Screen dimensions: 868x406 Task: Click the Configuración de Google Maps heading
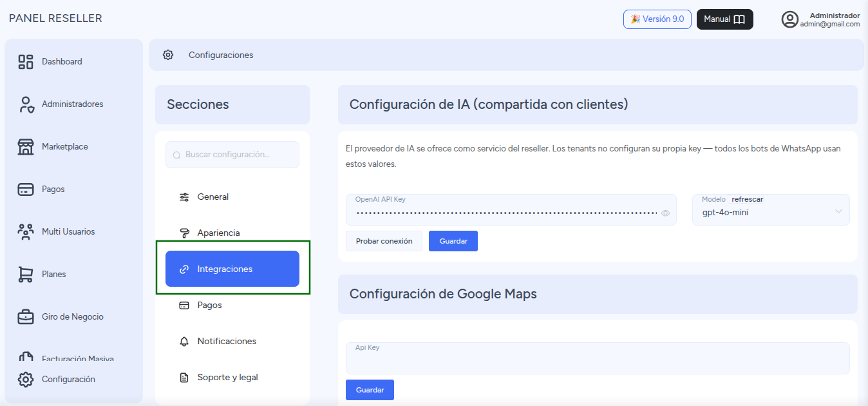443,294
